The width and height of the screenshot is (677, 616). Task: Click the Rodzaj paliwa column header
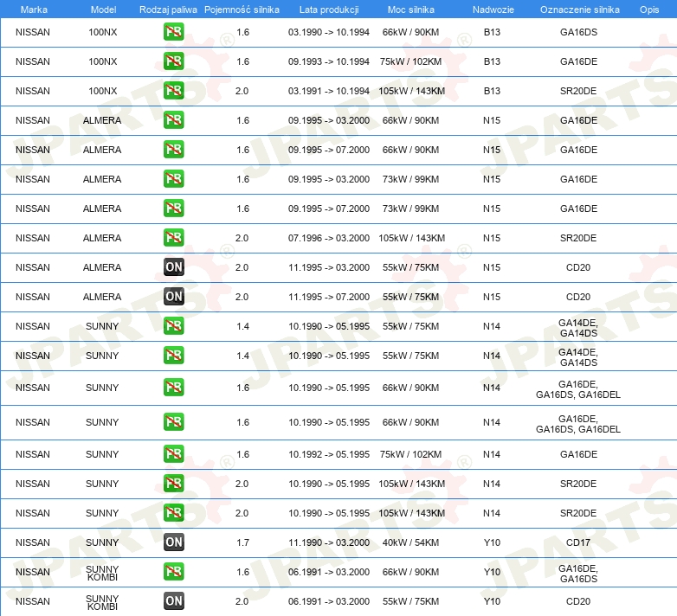click(168, 10)
